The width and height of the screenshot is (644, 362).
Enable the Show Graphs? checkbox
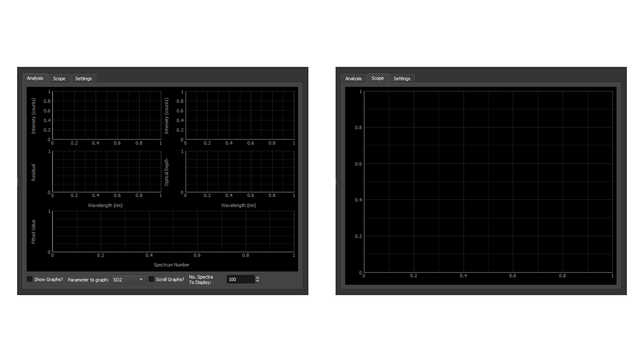click(30, 279)
